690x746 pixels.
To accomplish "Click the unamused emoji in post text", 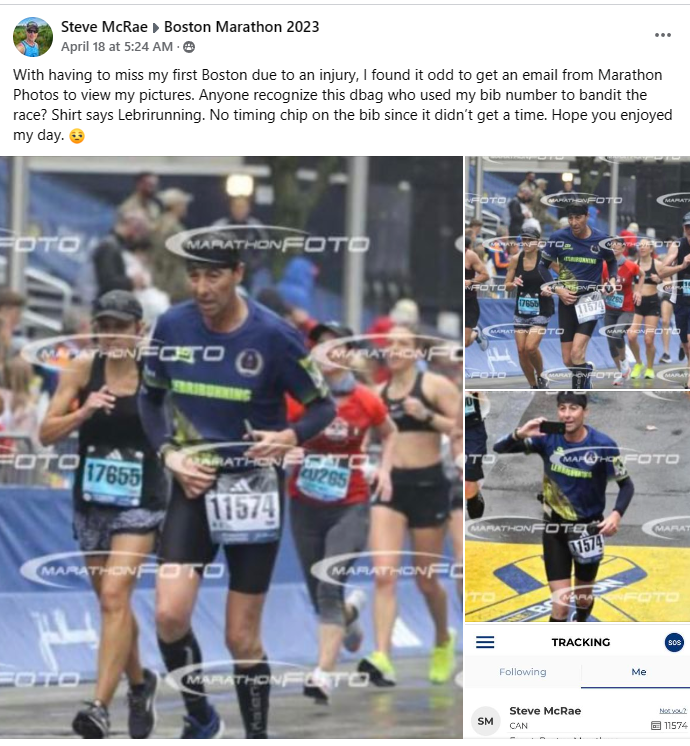I will point(77,137).
